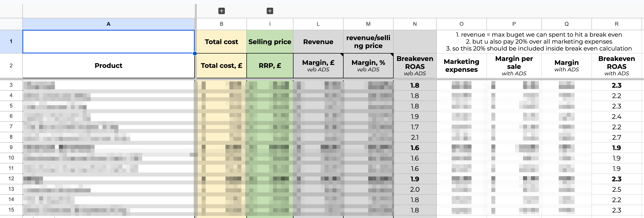Image resolution: width=644 pixels, height=218 pixels.
Task: Expand hidden columns group above column B
Action: 222,11
